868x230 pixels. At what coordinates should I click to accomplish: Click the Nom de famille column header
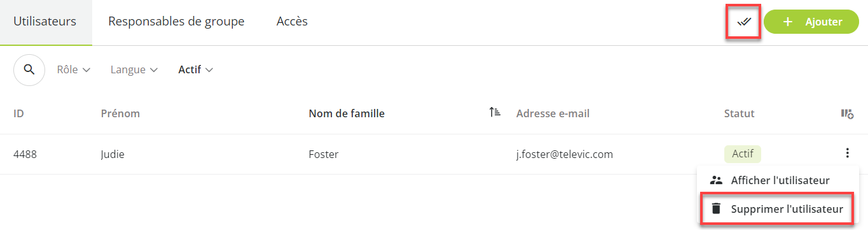pyautogui.click(x=347, y=113)
